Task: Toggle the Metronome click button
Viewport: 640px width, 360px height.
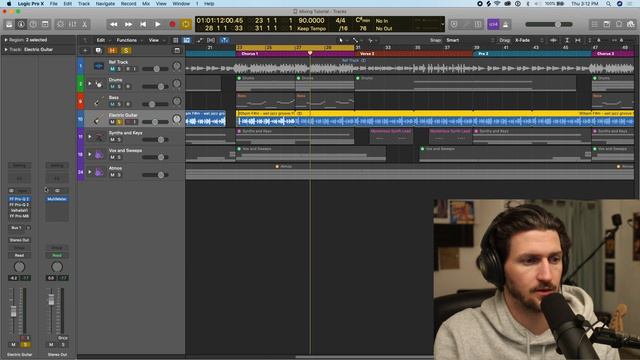Action: pos(505,24)
